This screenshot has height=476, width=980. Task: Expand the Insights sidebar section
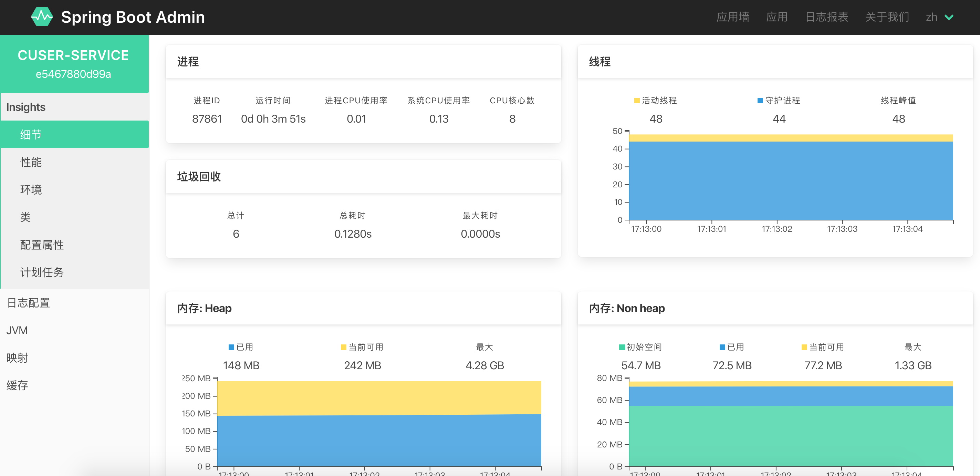click(75, 107)
